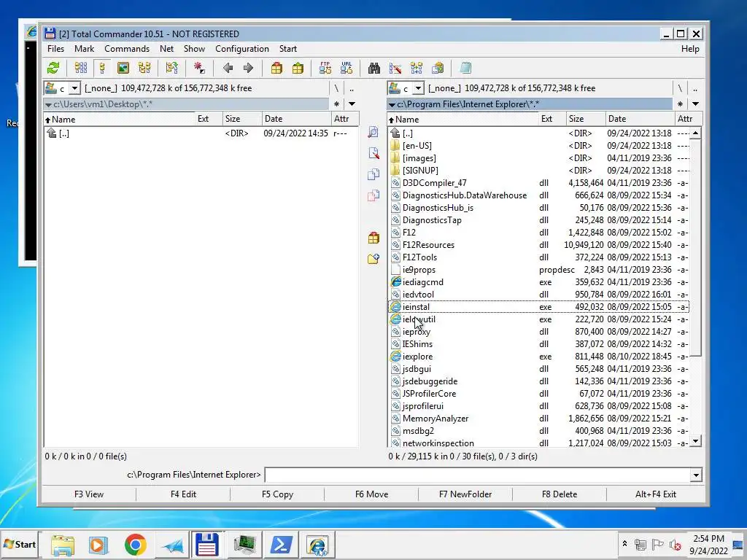Click the invert selection red star icon
Screen dimensions: 747x560
pos(200,68)
